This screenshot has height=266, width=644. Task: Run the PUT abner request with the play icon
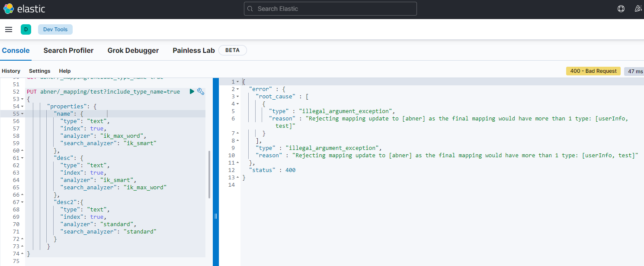click(192, 91)
